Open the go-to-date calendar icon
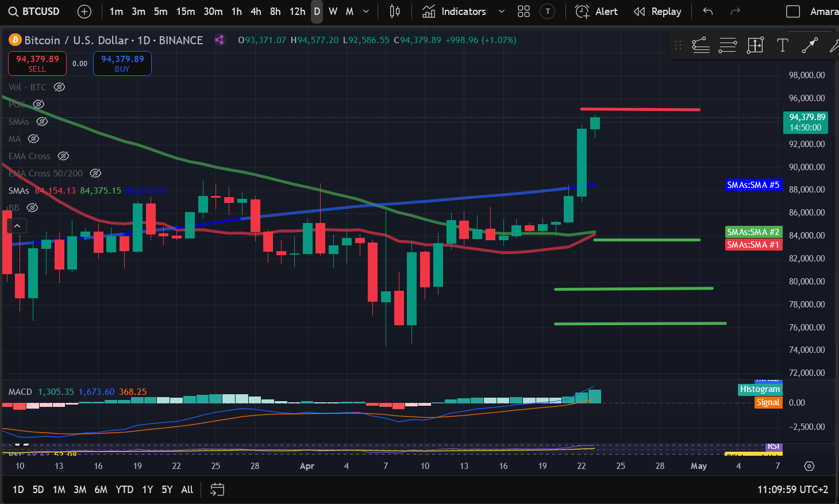This screenshot has width=839, height=504. tap(217, 490)
